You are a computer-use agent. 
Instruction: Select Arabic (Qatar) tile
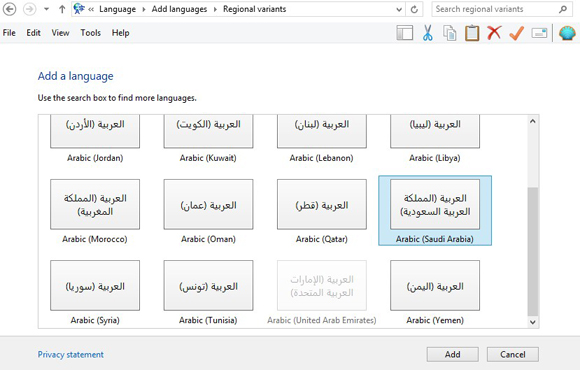[x=321, y=211]
